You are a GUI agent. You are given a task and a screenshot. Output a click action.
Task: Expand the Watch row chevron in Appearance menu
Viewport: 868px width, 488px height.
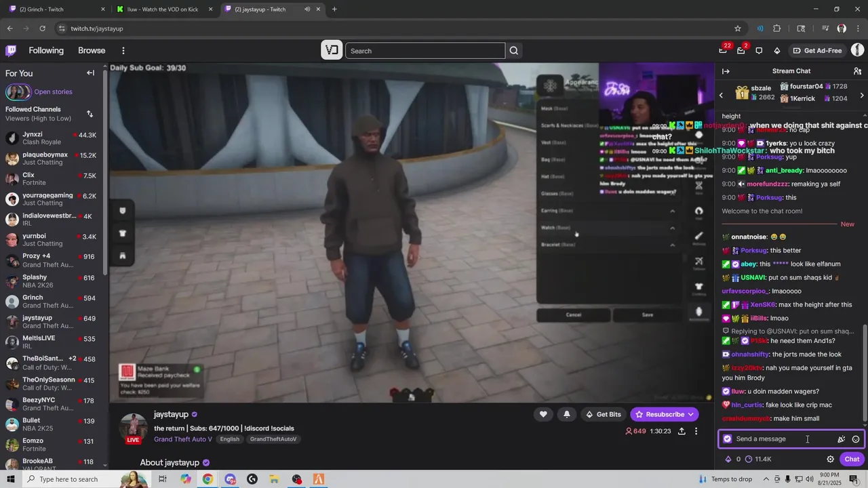click(x=672, y=228)
